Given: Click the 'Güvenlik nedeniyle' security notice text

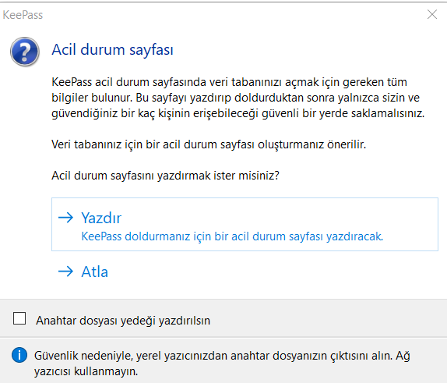Looking at the screenshot, I should click(x=222, y=363).
